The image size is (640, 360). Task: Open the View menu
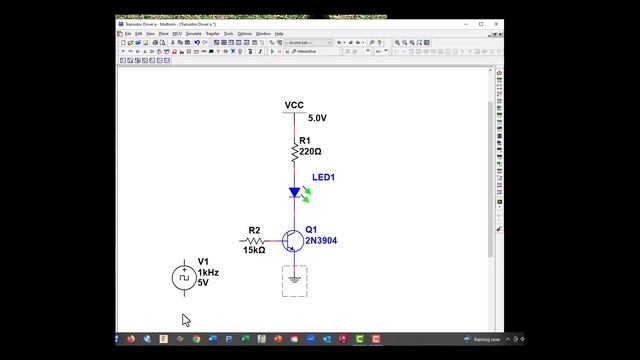coord(150,34)
